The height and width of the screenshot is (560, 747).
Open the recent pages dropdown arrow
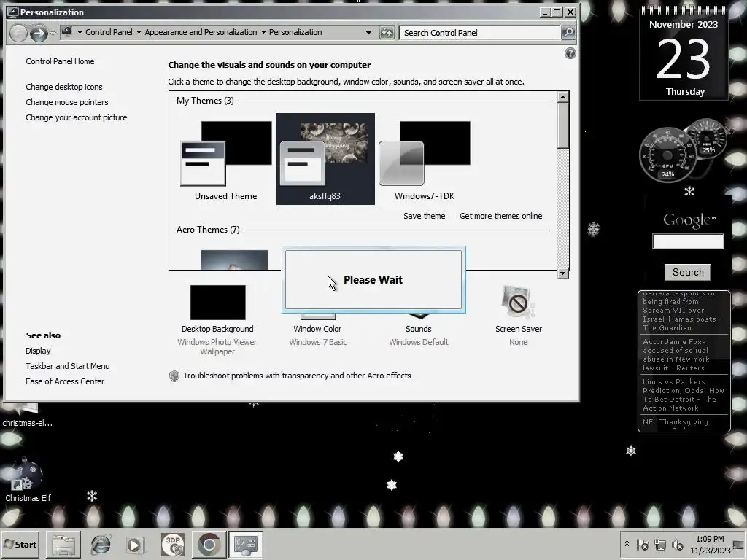[53, 33]
